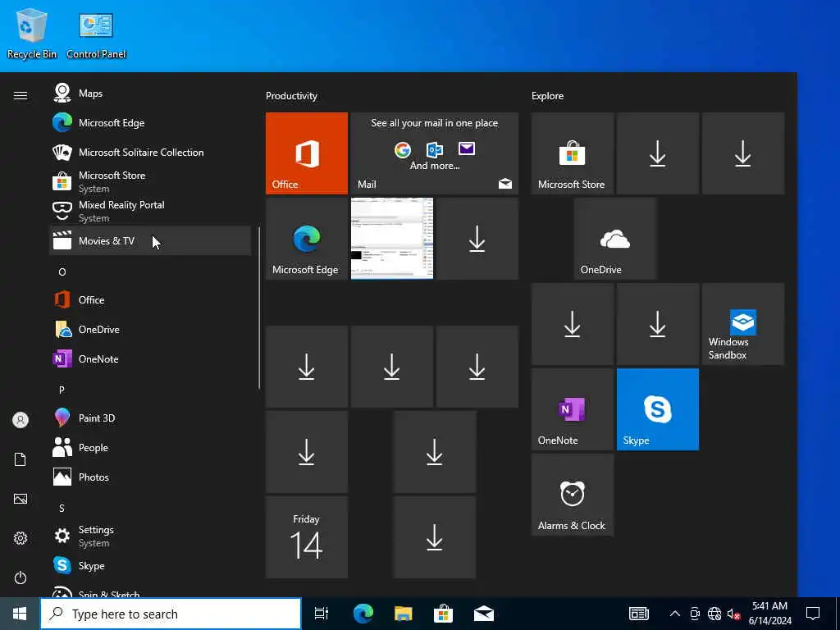Screen dimensions: 840x630
Task: Launch Microsoft Edge from the app list
Action: click(150, 123)
